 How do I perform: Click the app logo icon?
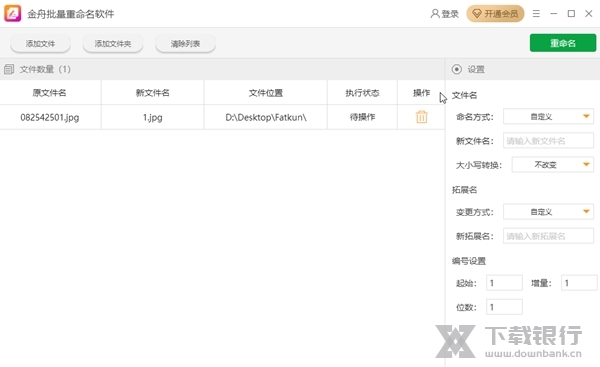tap(13, 13)
